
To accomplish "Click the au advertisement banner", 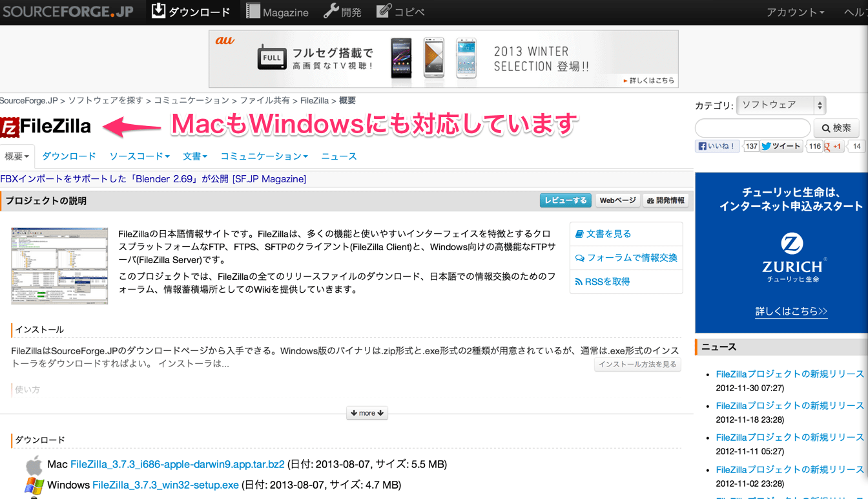I will [443, 59].
